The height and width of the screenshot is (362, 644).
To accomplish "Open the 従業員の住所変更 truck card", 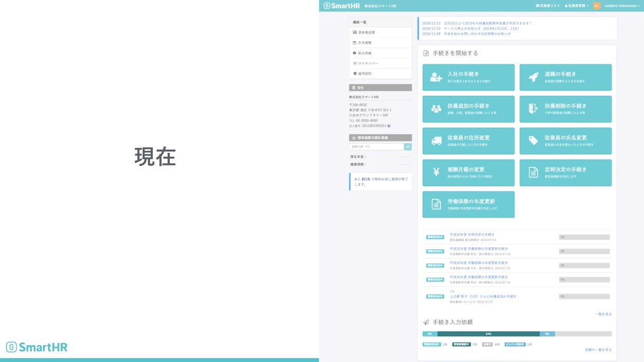I will tap(468, 141).
